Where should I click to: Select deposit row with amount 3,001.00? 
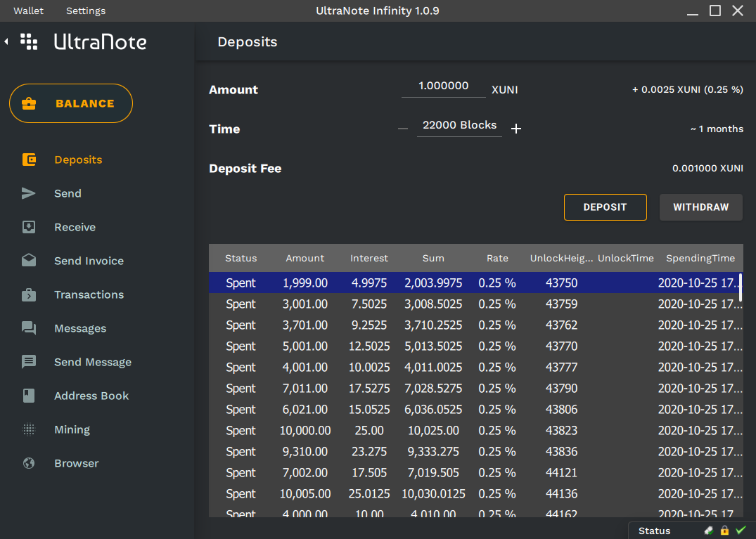tap(475, 304)
